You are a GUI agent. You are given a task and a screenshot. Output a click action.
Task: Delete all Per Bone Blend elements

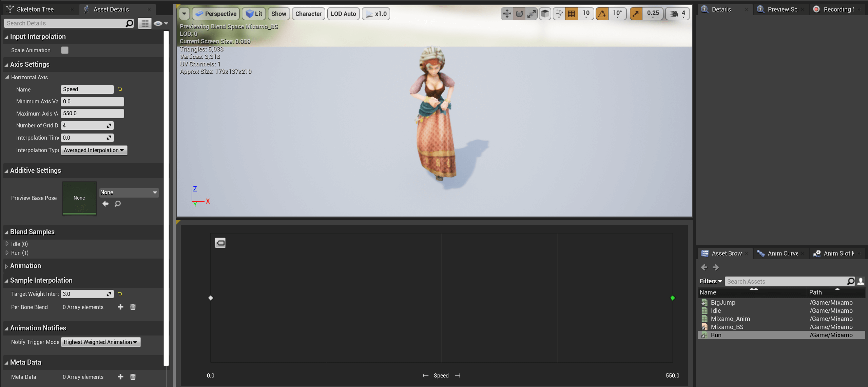(133, 307)
